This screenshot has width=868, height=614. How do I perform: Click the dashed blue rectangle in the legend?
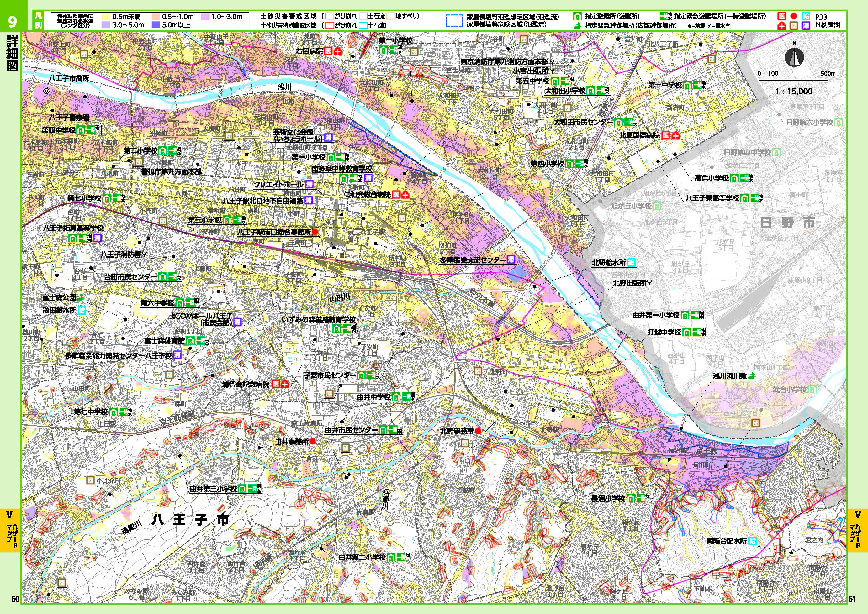454,21
